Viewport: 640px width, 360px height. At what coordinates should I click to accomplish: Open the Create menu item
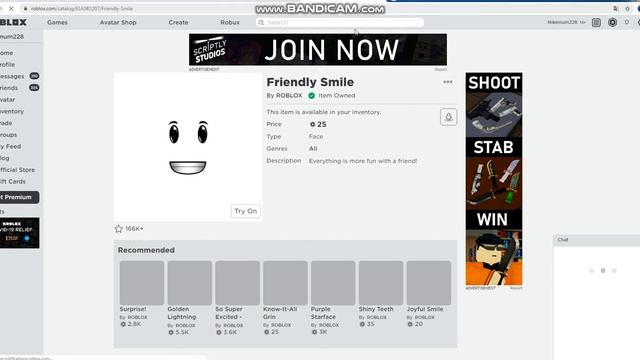(178, 22)
